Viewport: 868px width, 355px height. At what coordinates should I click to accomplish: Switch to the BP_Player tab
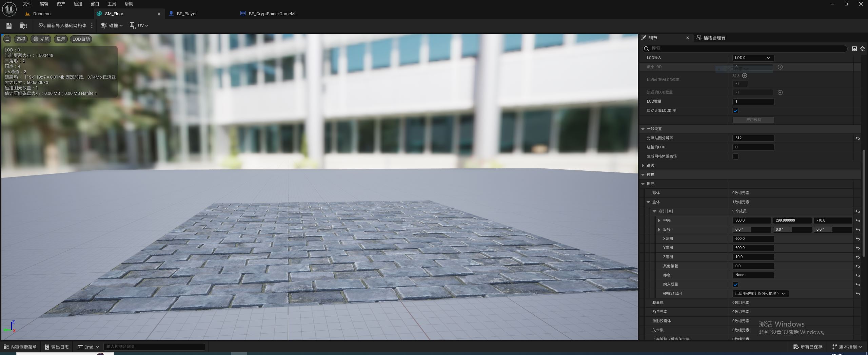pos(186,14)
